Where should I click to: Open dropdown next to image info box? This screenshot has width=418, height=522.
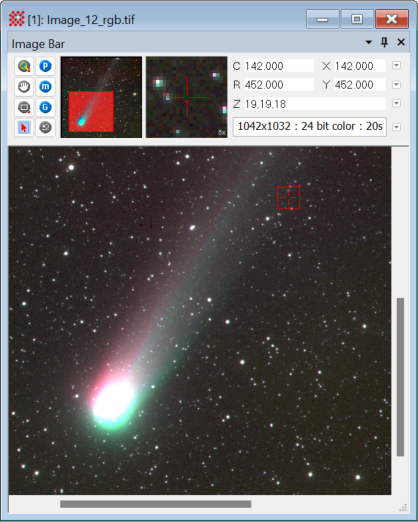pos(396,127)
